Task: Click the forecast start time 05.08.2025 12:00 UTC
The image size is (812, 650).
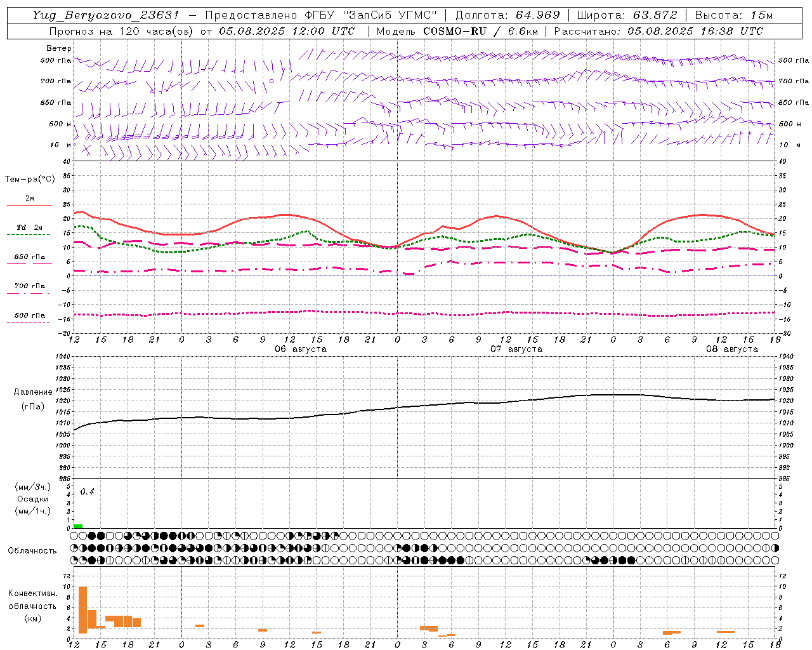Action: click(286, 31)
